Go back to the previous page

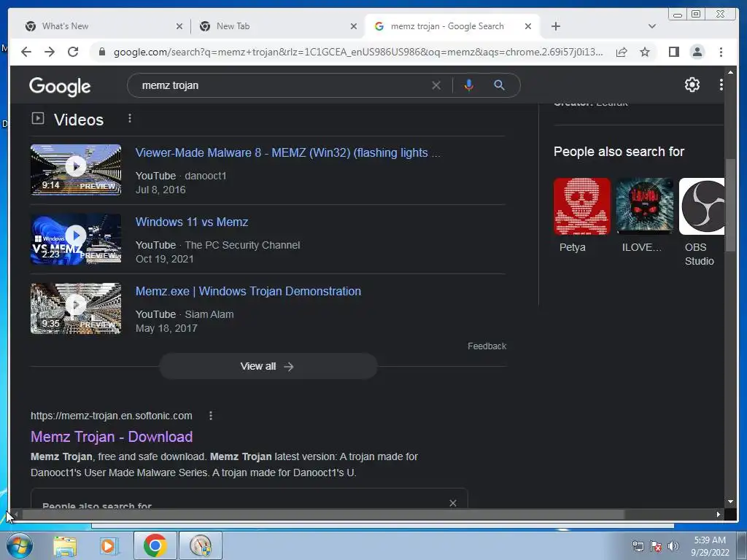click(x=26, y=52)
